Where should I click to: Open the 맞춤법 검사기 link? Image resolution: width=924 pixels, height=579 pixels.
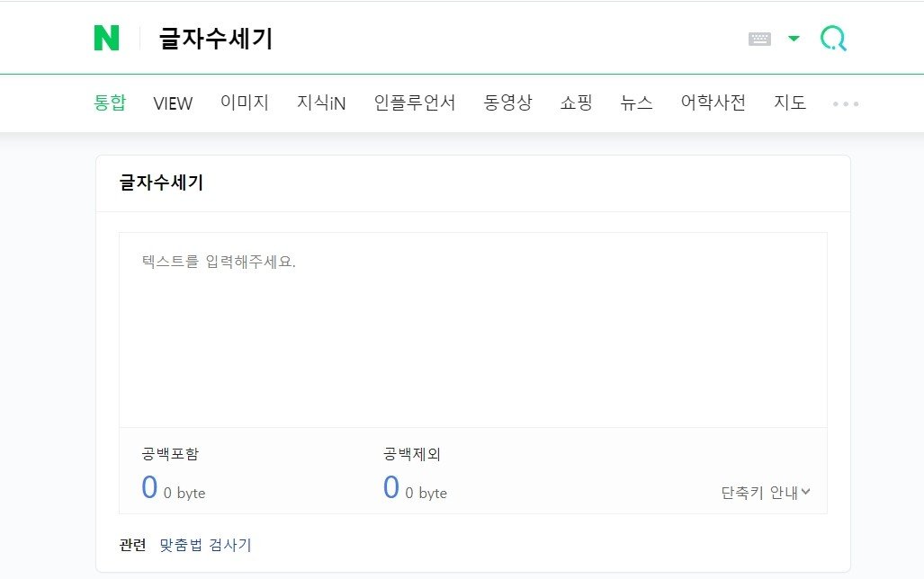tap(205, 545)
